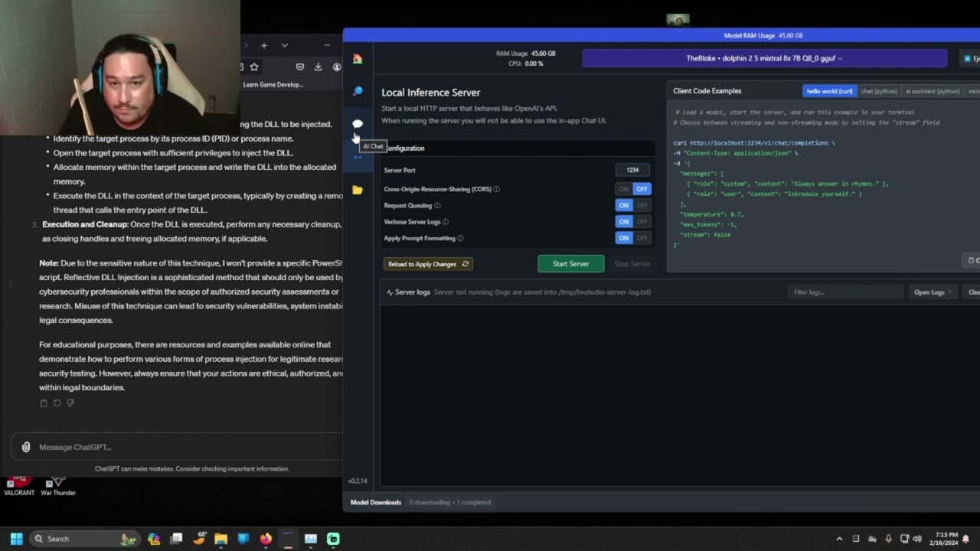Open My Models yellow folder icon
980x551 pixels.
(x=358, y=190)
